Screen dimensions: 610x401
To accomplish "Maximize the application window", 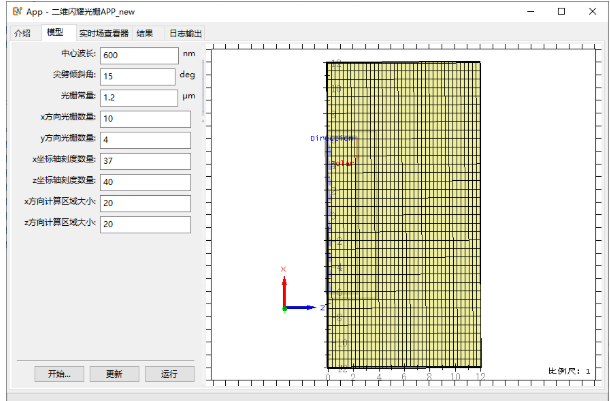I will (561, 11).
